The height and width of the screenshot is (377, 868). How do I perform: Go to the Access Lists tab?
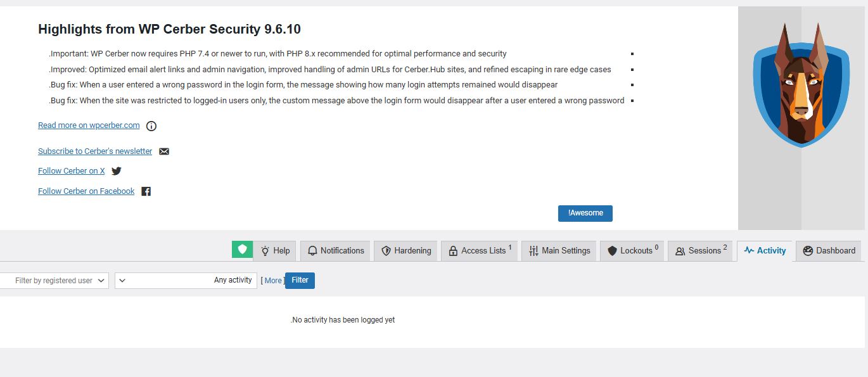pyautogui.click(x=480, y=251)
